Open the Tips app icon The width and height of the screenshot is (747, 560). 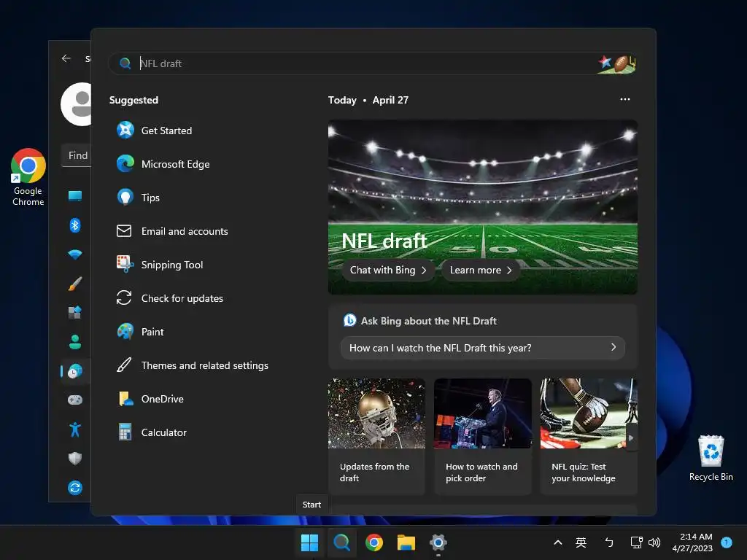coord(125,197)
